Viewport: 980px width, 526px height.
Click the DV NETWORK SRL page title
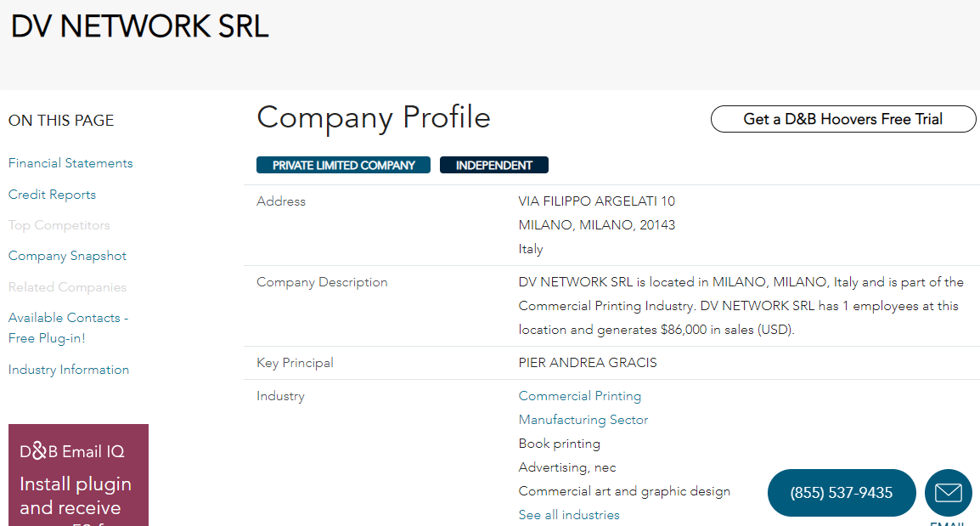[x=139, y=26]
